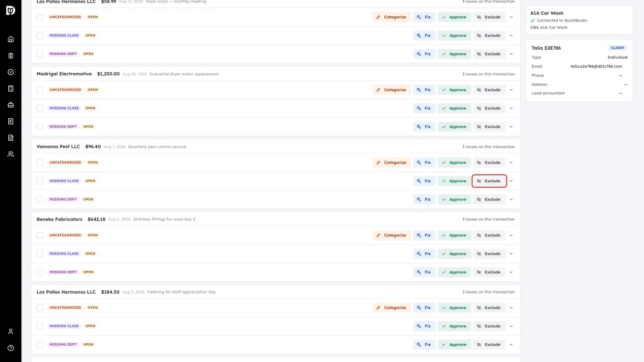Click 'Stainless fittings for wash bay 2' memo
Viewport: 644px width, 362px height.
[164, 219]
